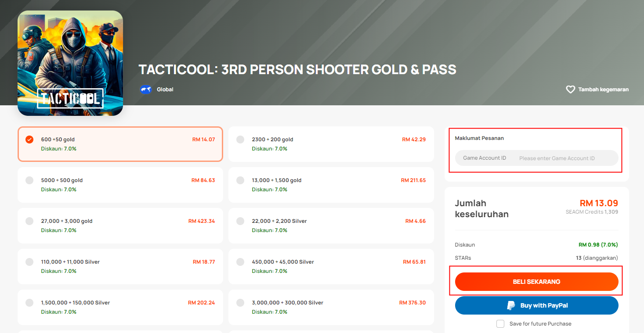Enable Save for future Purchase checkbox
Screen dimensions: 644x333
coord(500,324)
